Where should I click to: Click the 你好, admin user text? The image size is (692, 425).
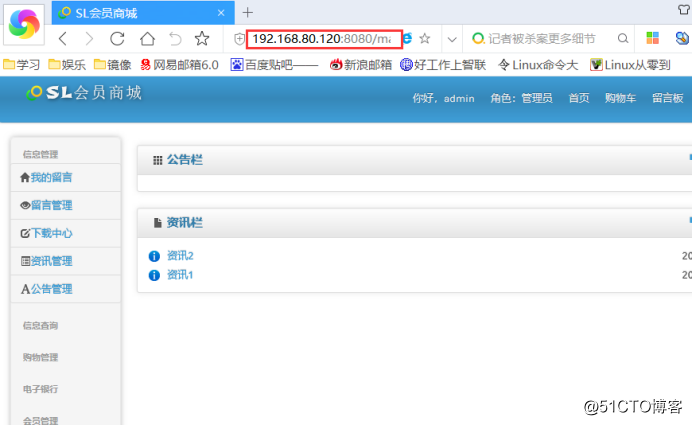tap(444, 98)
